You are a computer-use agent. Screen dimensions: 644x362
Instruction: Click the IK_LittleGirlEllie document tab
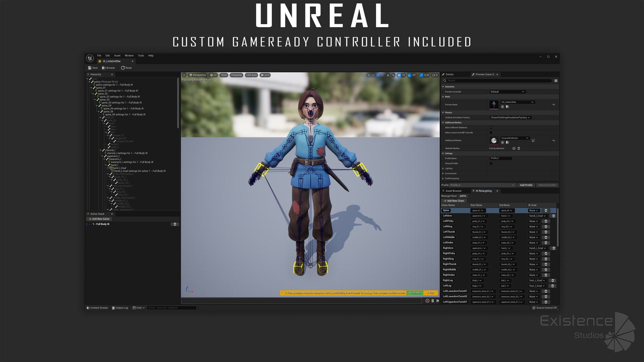116,61
